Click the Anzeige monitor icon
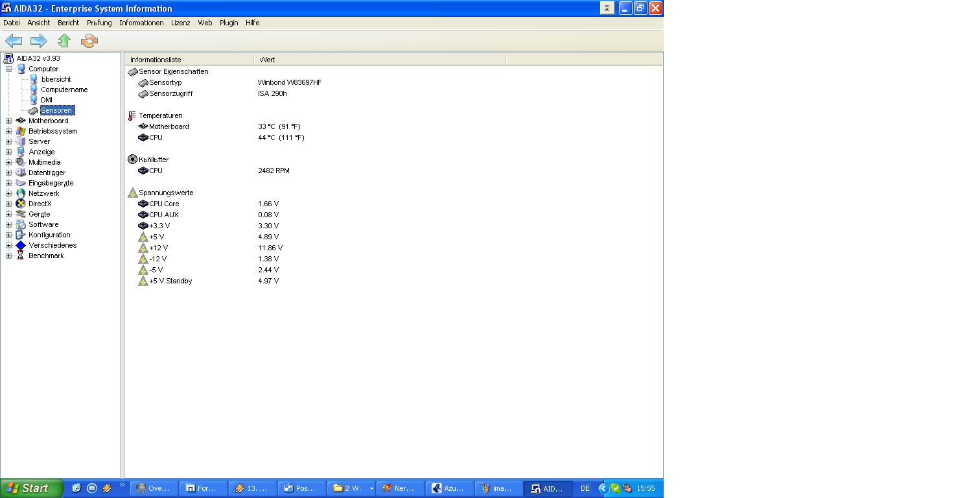The height and width of the screenshot is (498, 980). click(21, 152)
